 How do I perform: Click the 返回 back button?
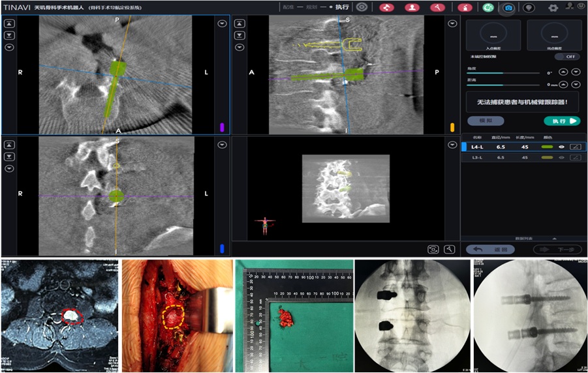[490, 249]
